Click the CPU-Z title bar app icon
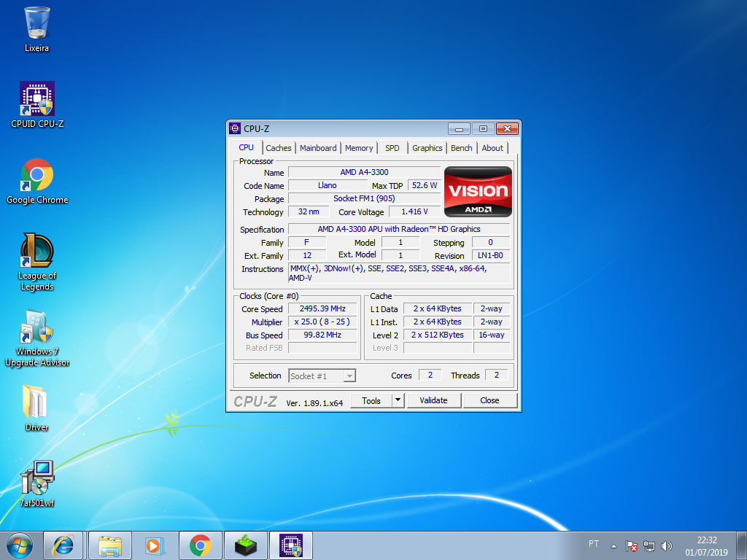 click(235, 128)
